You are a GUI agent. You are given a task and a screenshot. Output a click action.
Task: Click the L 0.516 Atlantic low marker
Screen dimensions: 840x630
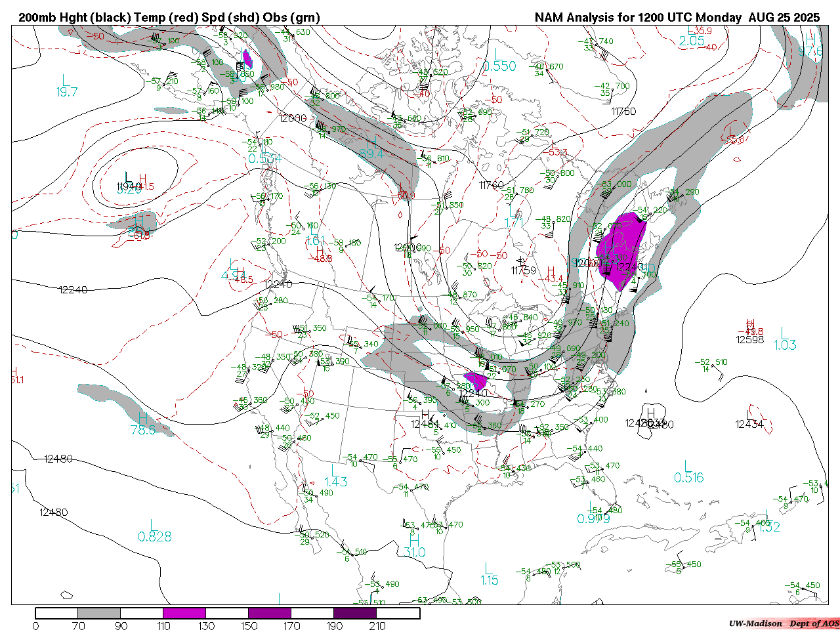(x=688, y=472)
